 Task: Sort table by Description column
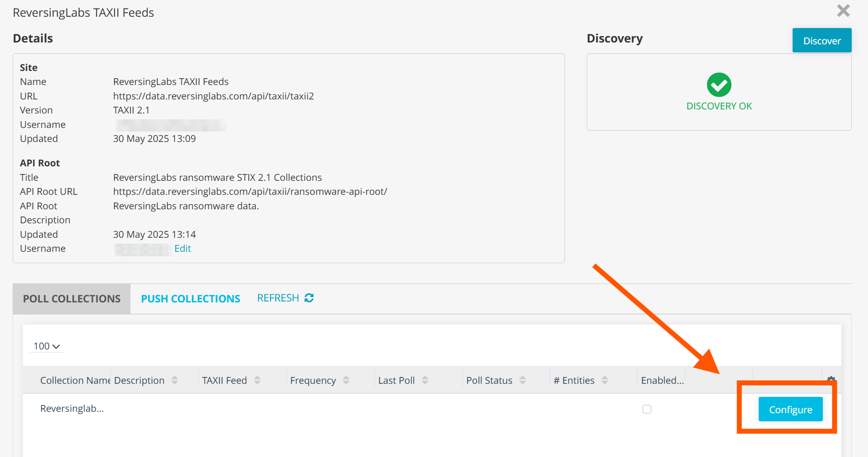175,380
